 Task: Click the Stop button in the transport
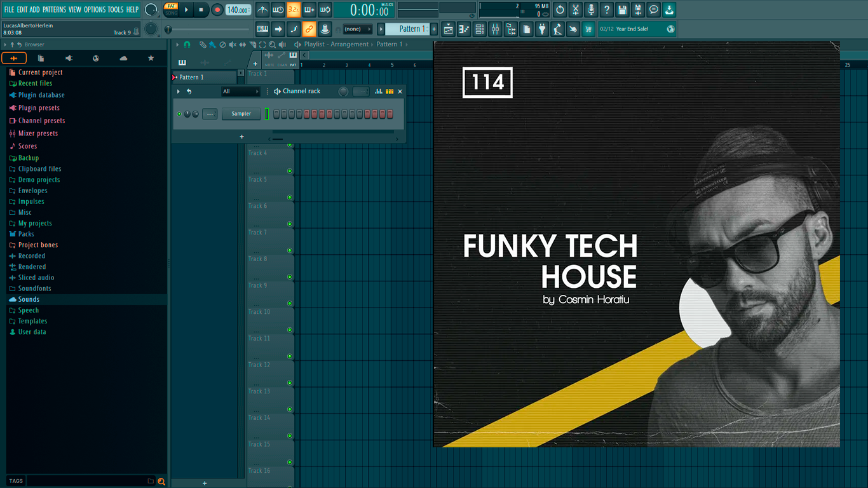(201, 10)
